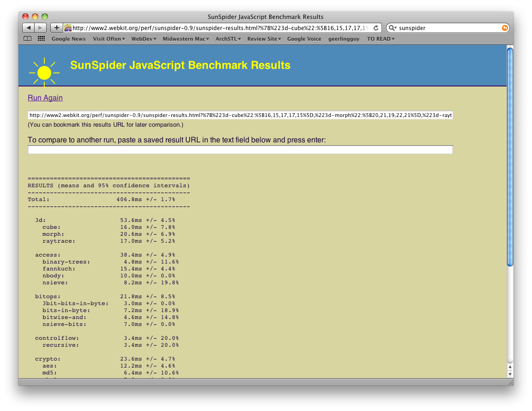Click the nsieve: 8.2ms row

pos(111,282)
